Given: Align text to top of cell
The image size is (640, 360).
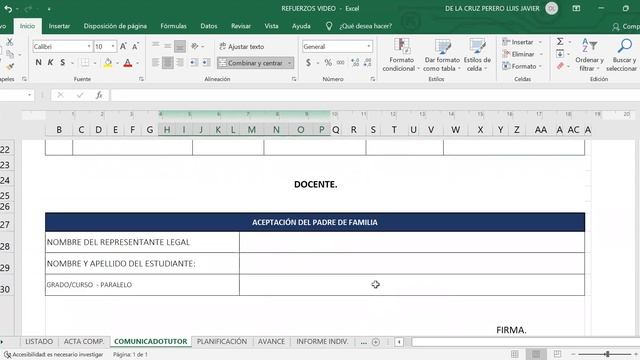Looking at the screenshot, I should click(x=156, y=46).
